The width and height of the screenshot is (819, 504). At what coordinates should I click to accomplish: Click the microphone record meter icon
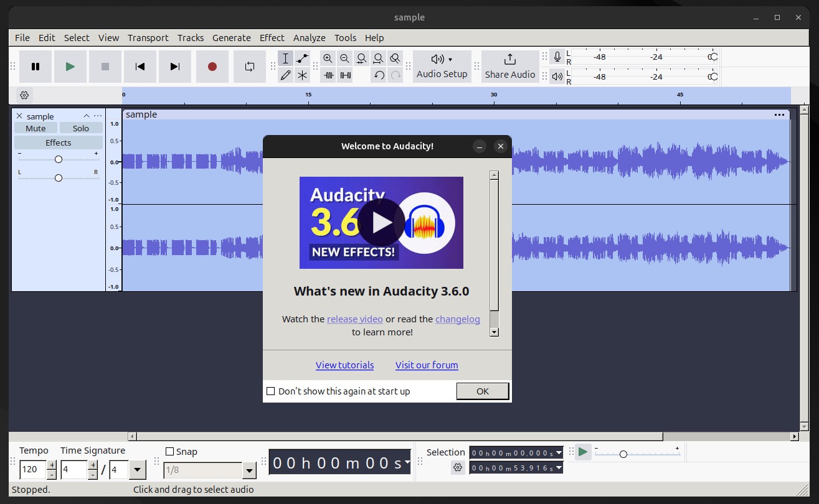[557, 57]
